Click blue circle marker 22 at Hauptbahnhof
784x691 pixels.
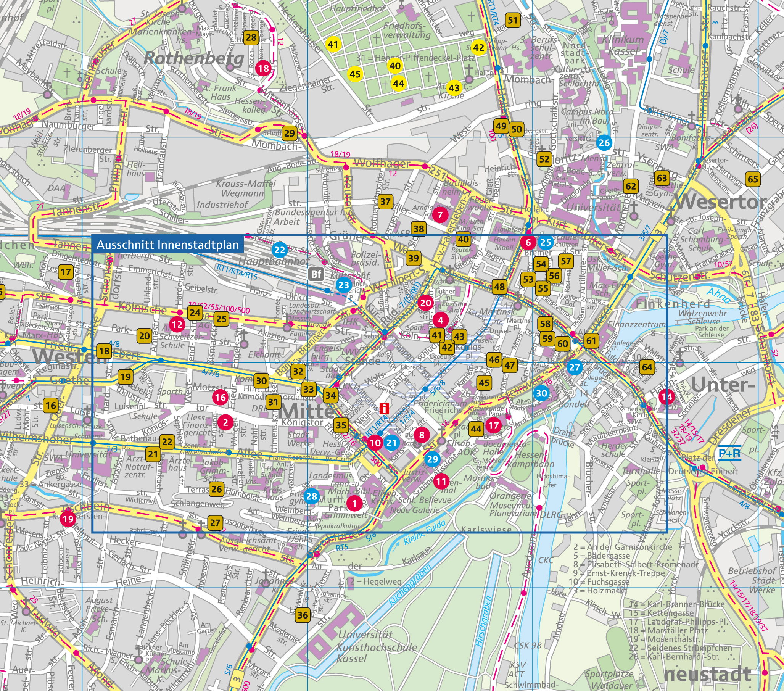pyautogui.click(x=280, y=251)
